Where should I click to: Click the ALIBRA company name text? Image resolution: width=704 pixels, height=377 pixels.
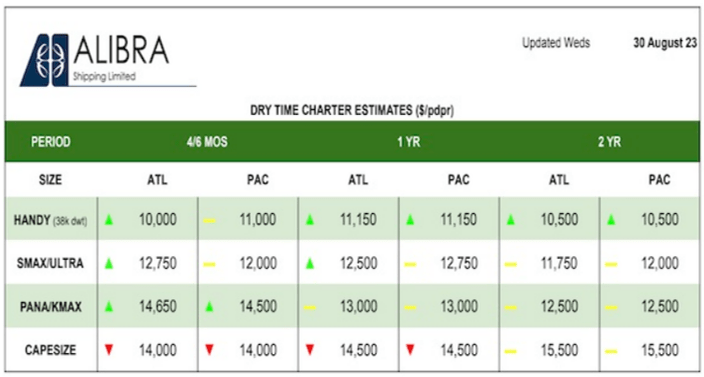click(x=121, y=51)
